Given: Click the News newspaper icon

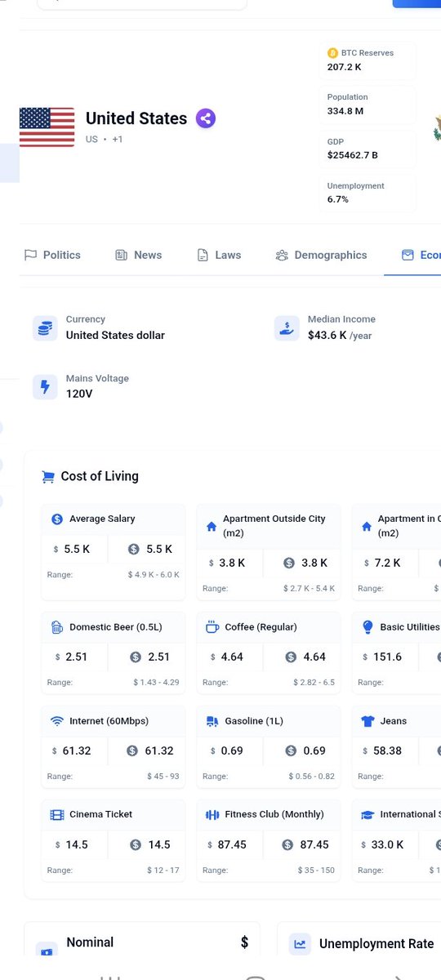Looking at the screenshot, I should point(121,255).
